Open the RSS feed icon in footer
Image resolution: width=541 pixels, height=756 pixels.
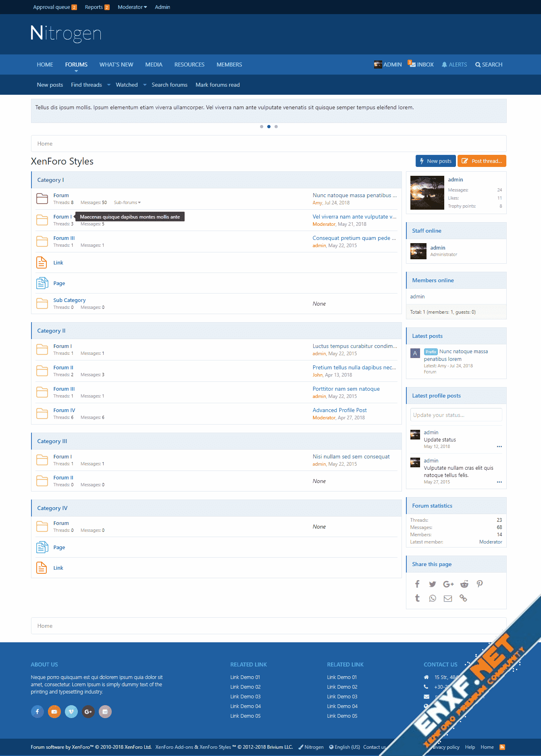tap(502, 747)
